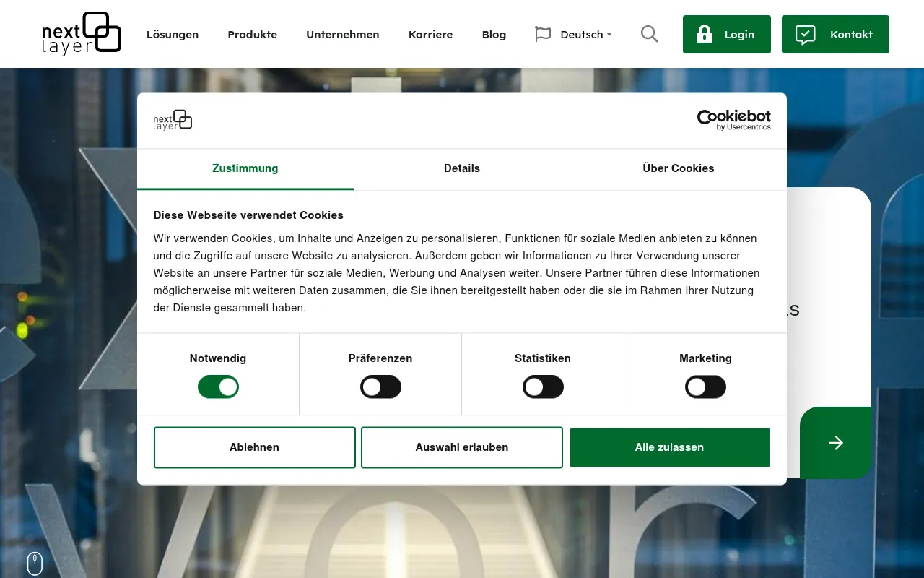The image size is (924, 578).
Task: Open the Produkte menu
Action: [x=253, y=34]
